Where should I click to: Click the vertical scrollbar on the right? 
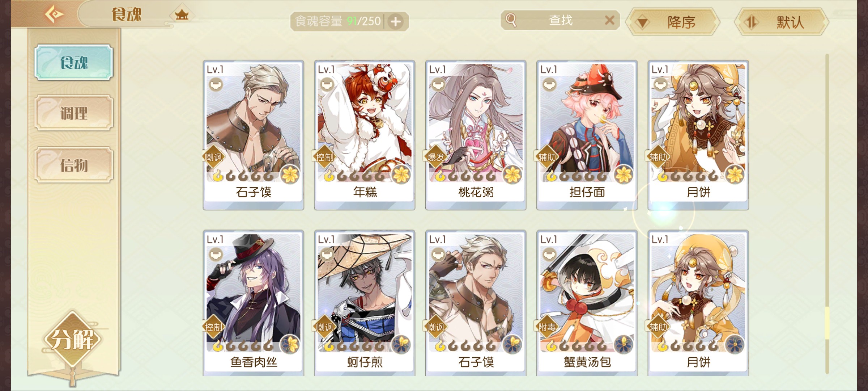pyautogui.click(x=827, y=214)
